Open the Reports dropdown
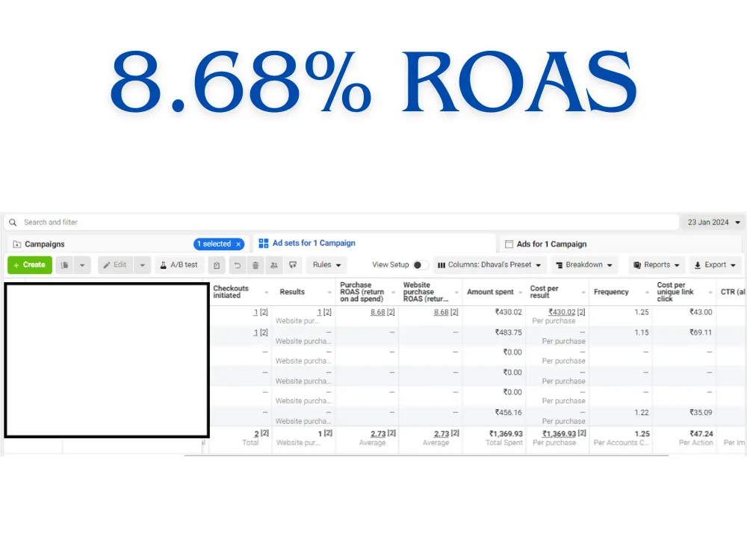 tap(657, 265)
